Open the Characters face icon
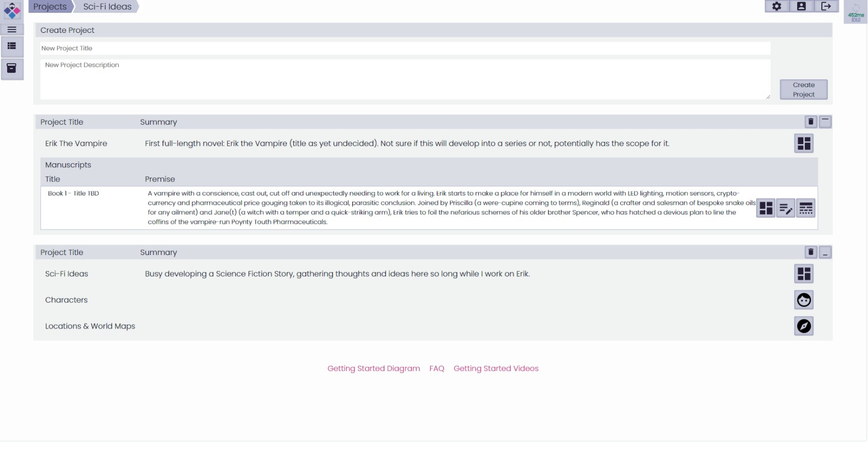Viewport: 868px width, 475px height. 803,300
